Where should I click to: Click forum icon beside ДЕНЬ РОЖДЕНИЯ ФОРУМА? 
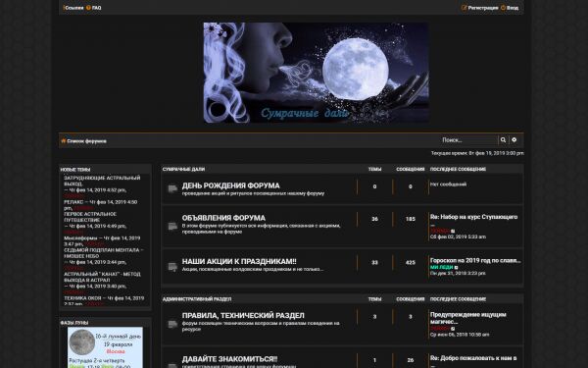[172, 188]
